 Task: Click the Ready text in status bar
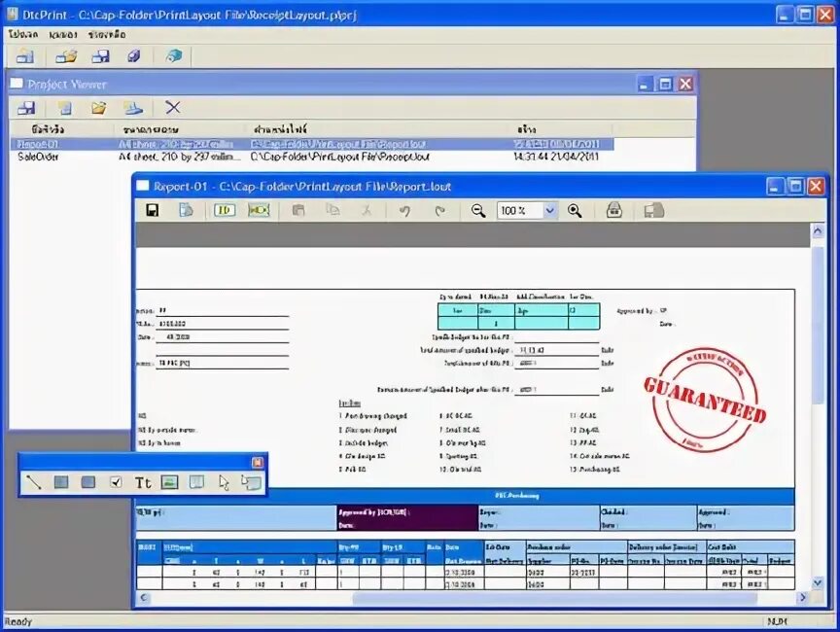tap(18, 622)
